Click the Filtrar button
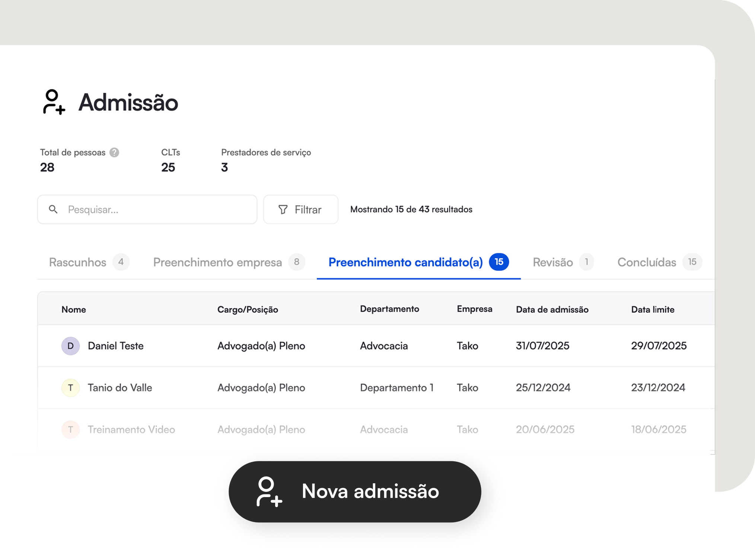Image resolution: width=755 pixels, height=560 pixels. 301,210
